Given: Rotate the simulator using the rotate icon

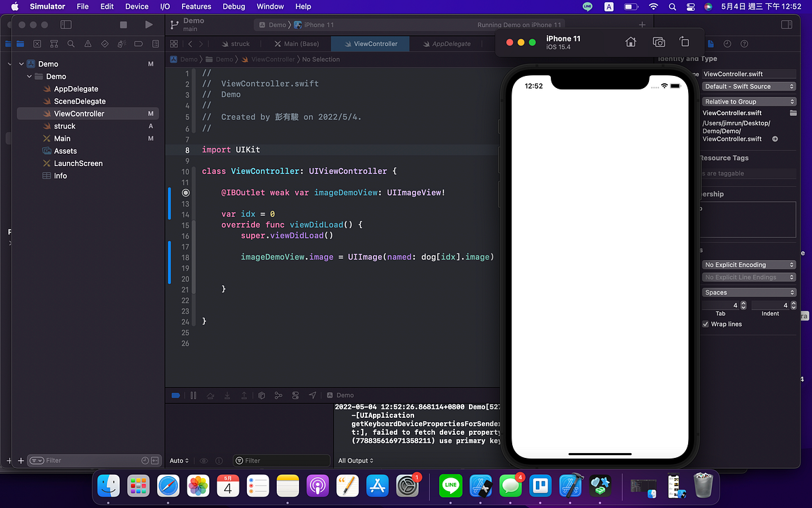Looking at the screenshot, I should 684,42.
